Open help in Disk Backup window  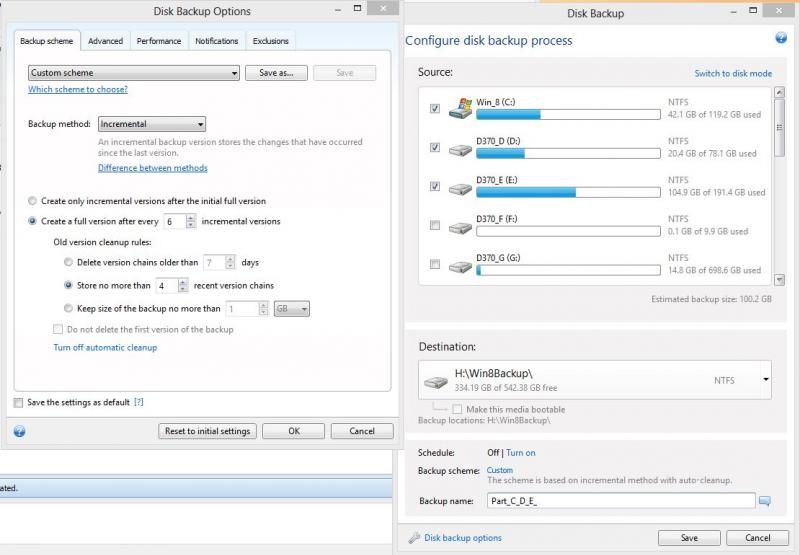pyautogui.click(x=781, y=38)
